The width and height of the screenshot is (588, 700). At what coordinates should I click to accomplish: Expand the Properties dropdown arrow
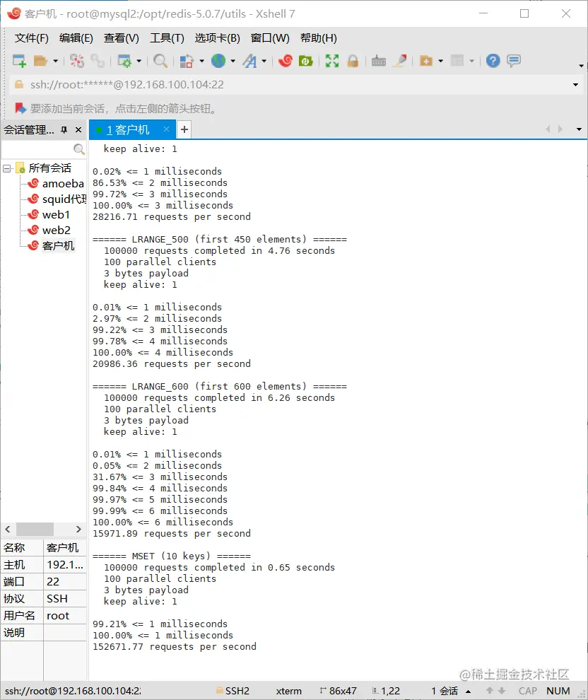click(x=139, y=61)
